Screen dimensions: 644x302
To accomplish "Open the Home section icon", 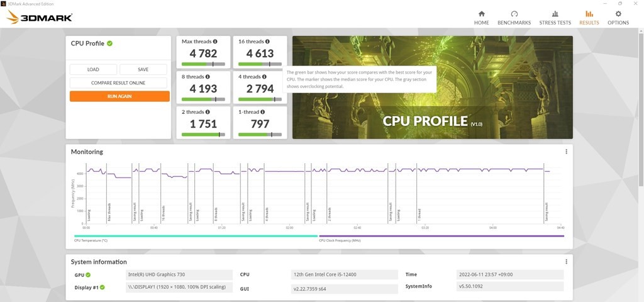I will coord(481,14).
